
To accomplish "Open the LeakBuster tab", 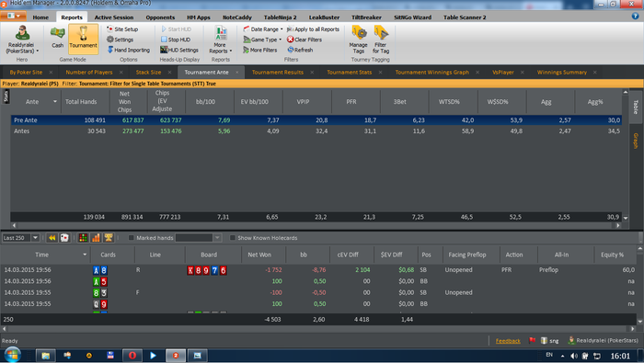I will point(324,17).
